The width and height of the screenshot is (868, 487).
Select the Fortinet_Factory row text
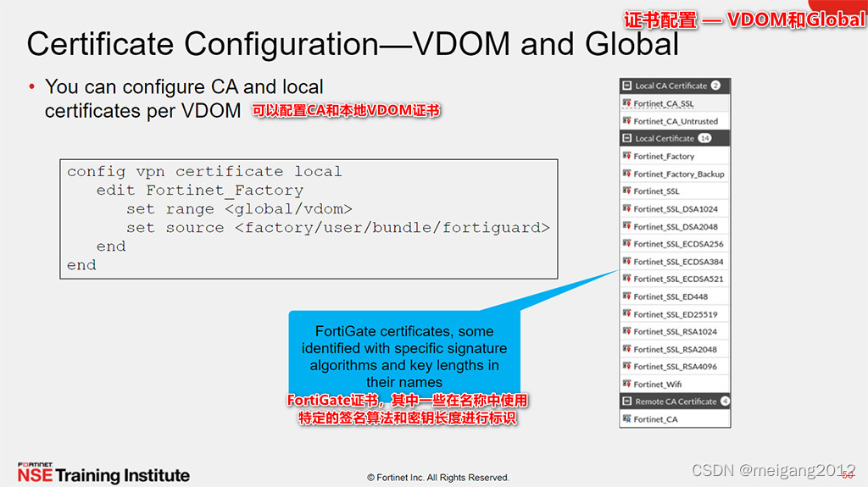click(x=665, y=157)
